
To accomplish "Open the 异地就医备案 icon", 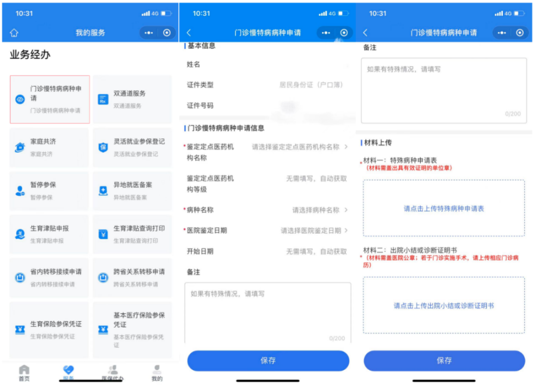I will pos(103,191).
